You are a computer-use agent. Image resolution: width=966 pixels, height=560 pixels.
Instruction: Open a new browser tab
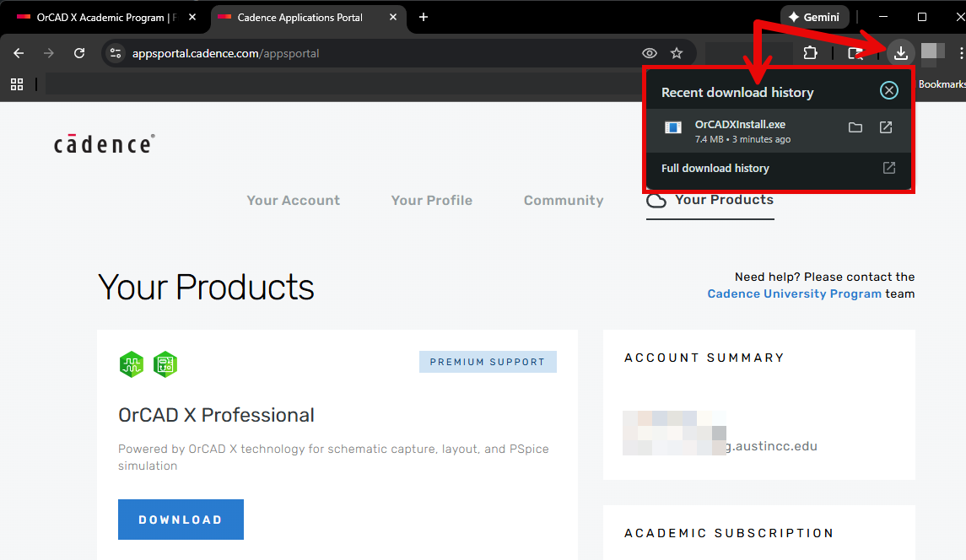point(424,17)
